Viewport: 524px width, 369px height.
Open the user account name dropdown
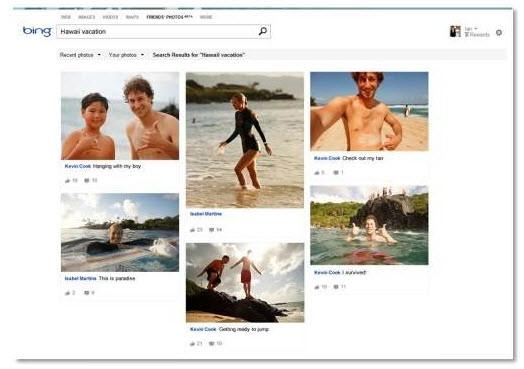471,29
